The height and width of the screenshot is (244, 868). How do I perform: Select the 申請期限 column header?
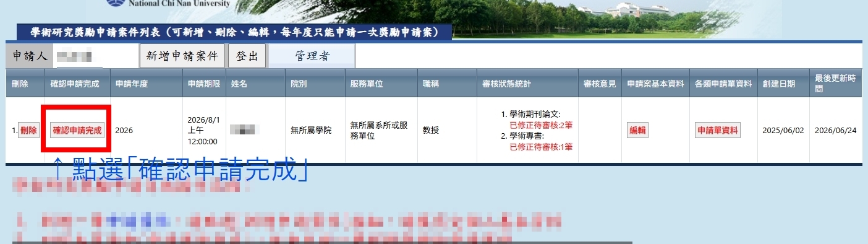click(x=203, y=84)
